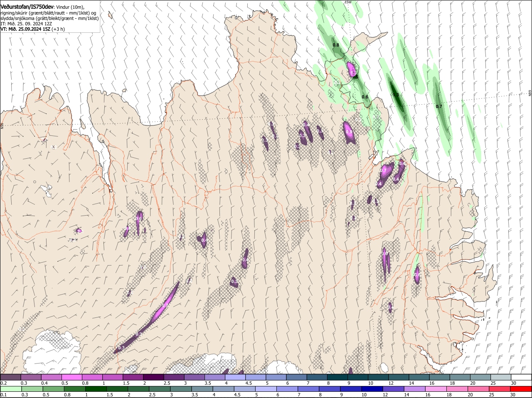Click the "0.1" label starting the rain scale

point(3,395)
